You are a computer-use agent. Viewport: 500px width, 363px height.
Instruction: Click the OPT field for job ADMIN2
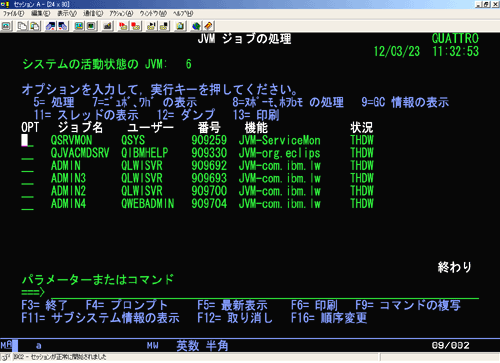27,191
